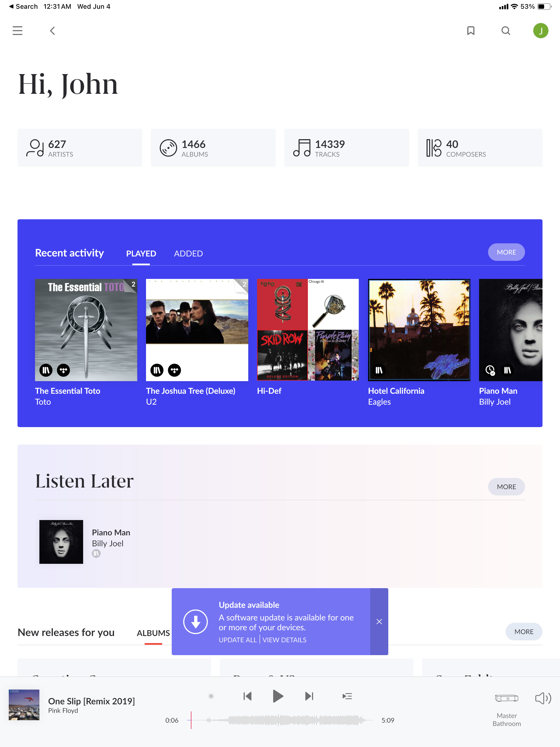
Task: Open the play queue icon
Action: pos(347,696)
